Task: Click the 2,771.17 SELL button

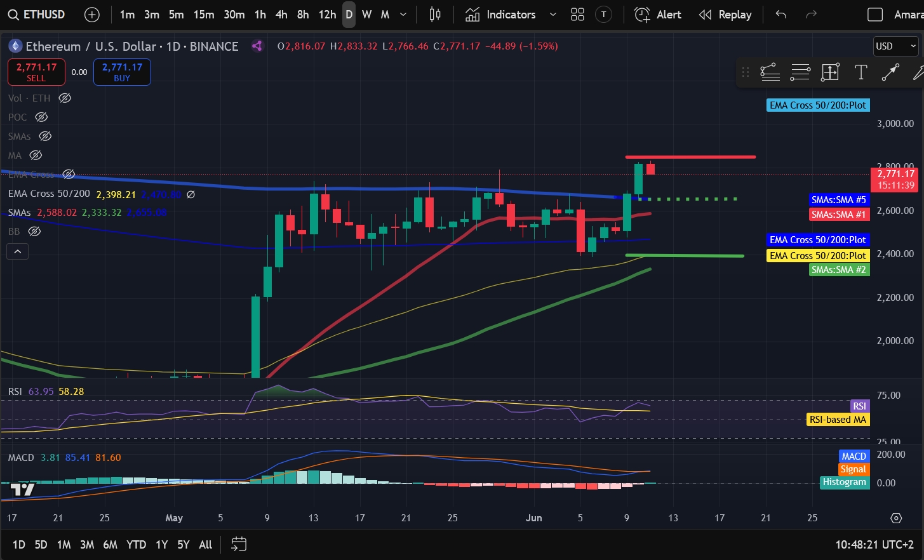Action: [36, 72]
